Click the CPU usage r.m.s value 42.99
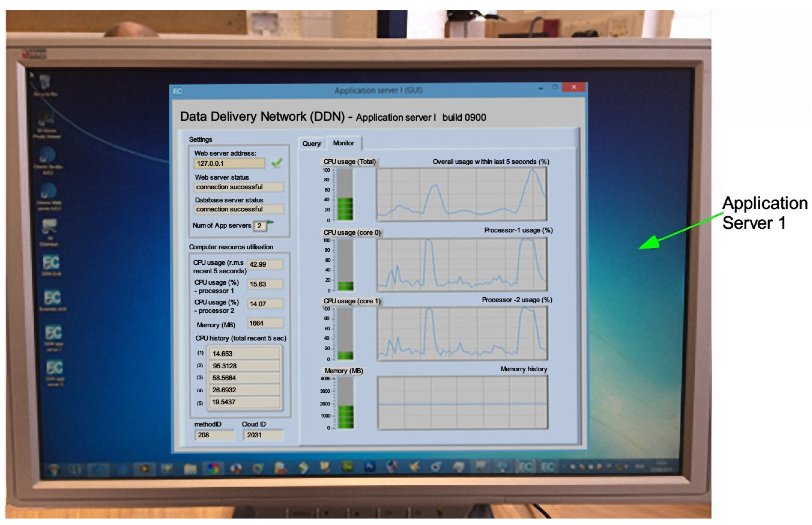This screenshot has height=525, width=812. coord(265,264)
